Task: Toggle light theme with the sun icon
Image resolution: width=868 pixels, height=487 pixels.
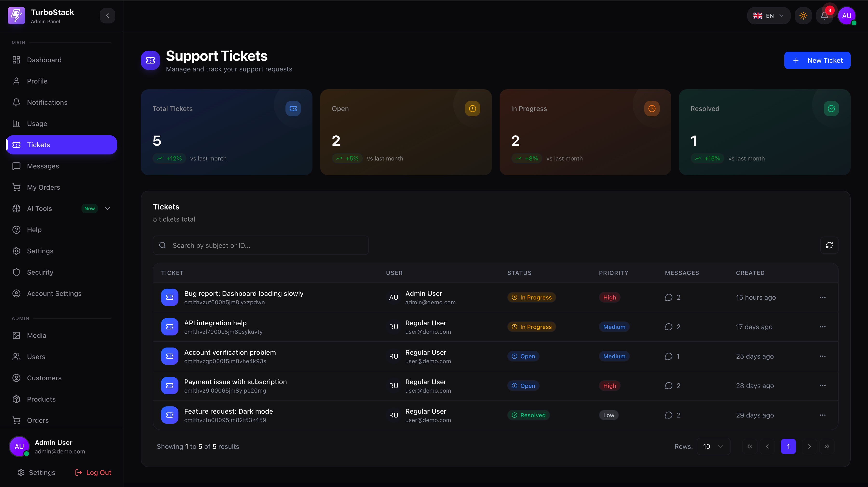Action: [x=803, y=16]
